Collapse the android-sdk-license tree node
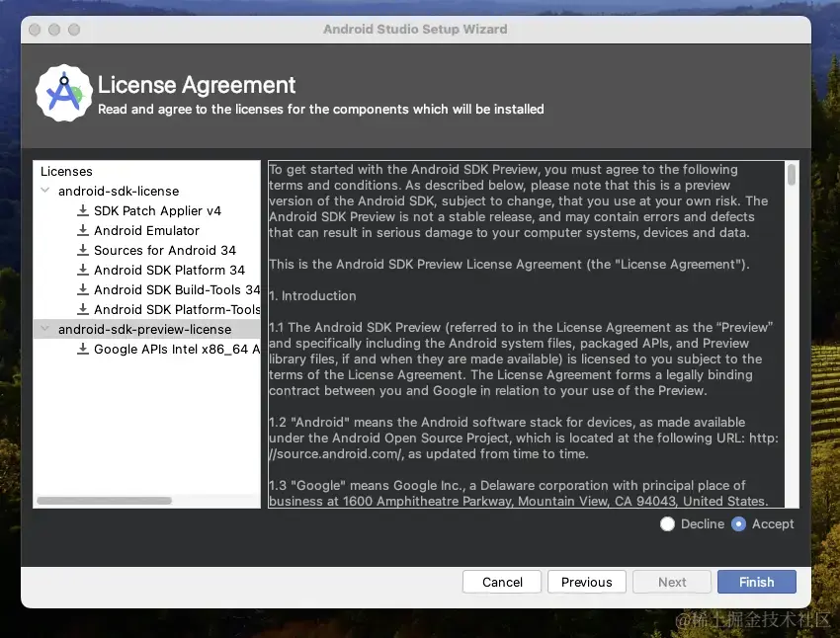This screenshot has width=840, height=638. tap(45, 191)
